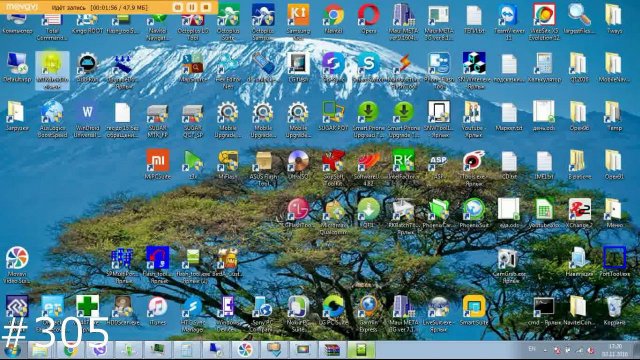Open Chrome from the taskbar

click(x=70, y=350)
